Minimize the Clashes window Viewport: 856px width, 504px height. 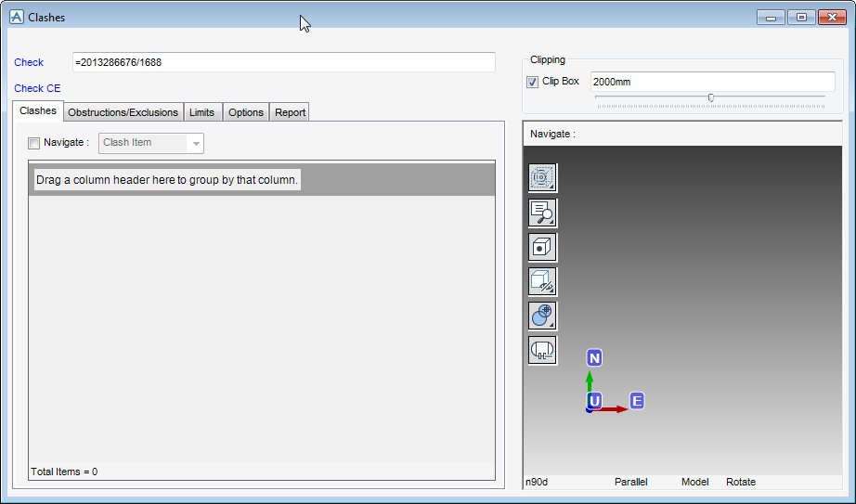click(771, 18)
